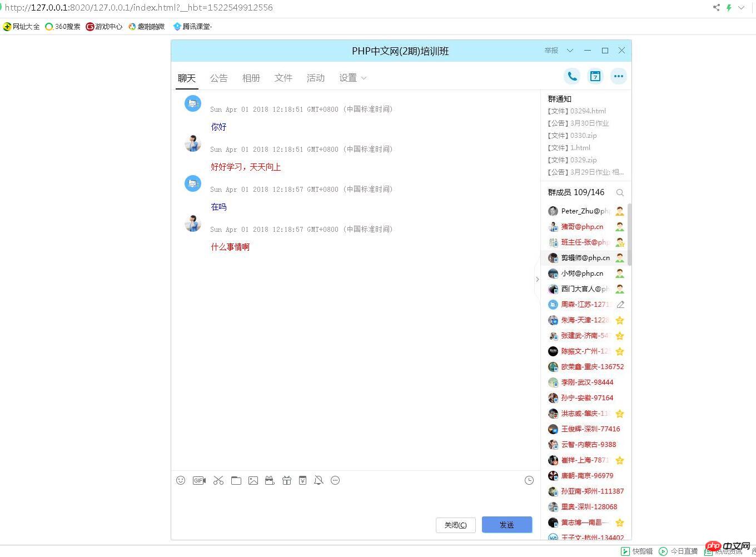756x557 pixels.
Task: Click the red envelope yen icon
Action: coord(302,480)
